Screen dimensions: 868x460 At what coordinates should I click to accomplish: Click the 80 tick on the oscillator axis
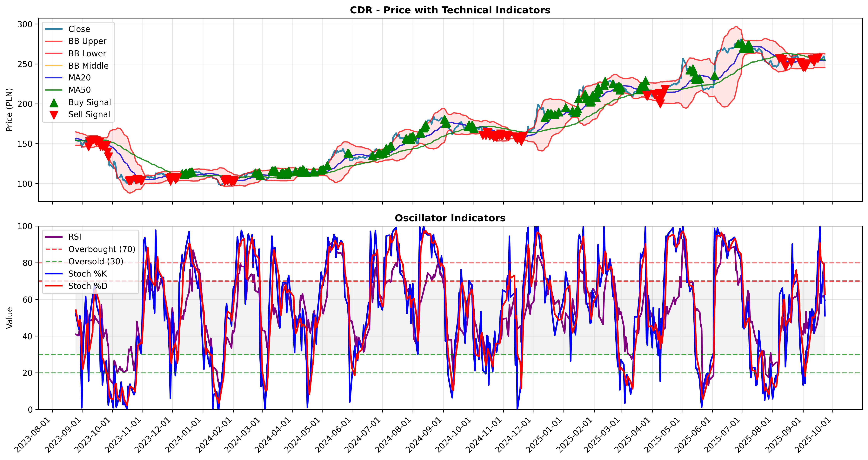(x=28, y=263)
